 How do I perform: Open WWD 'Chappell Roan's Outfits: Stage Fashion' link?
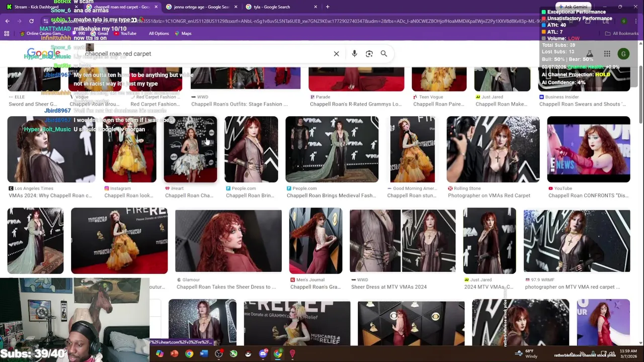239,104
